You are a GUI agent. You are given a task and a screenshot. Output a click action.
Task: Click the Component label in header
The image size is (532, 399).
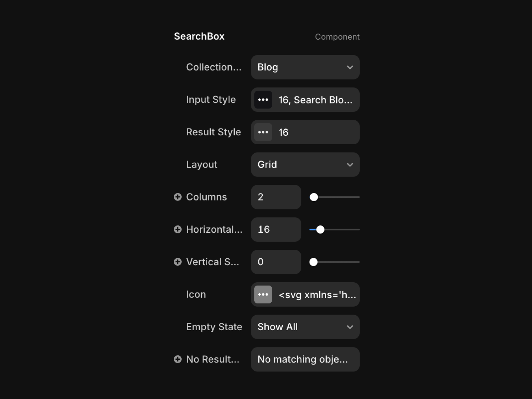(x=337, y=37)
